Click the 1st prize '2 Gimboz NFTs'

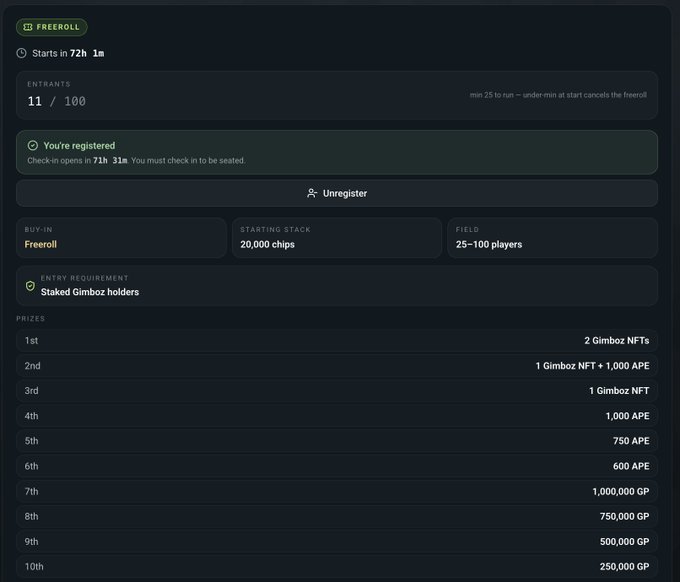click(x=616, y=340)
